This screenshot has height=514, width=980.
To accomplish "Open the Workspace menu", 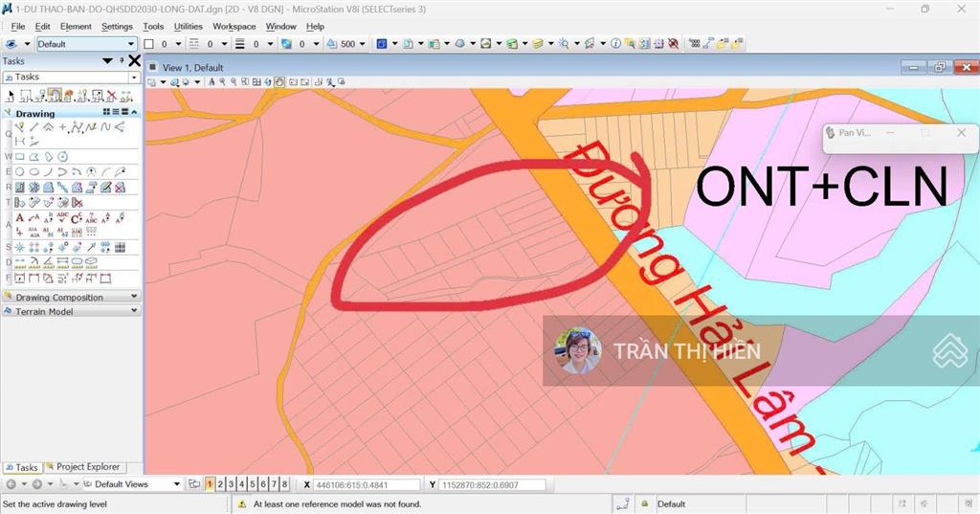I will (234, 26).
